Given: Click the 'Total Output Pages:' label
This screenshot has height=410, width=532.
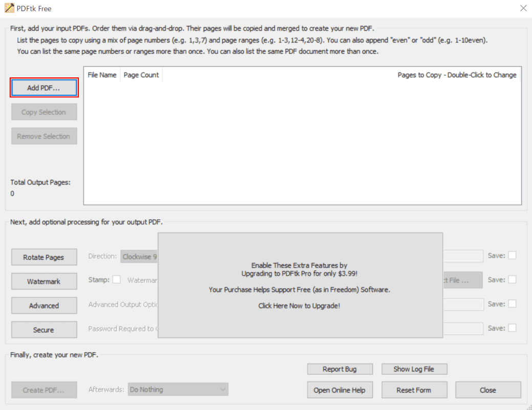Looking at the screenshot, I should click(x=40, y=182).
